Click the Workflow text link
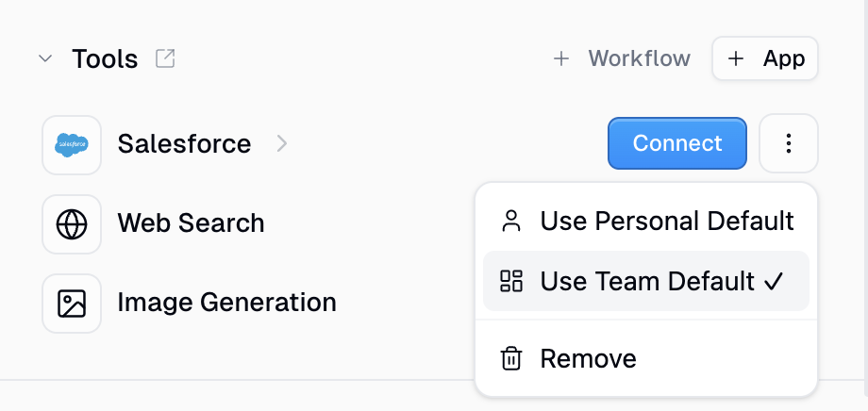This screenshot has height=411, width=868. (x=640, y=58)
